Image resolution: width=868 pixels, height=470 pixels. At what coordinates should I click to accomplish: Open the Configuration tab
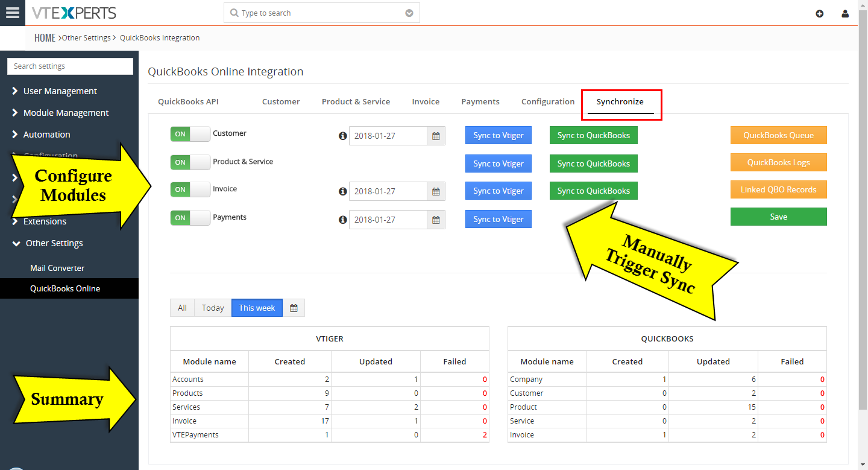coord(548,101)
